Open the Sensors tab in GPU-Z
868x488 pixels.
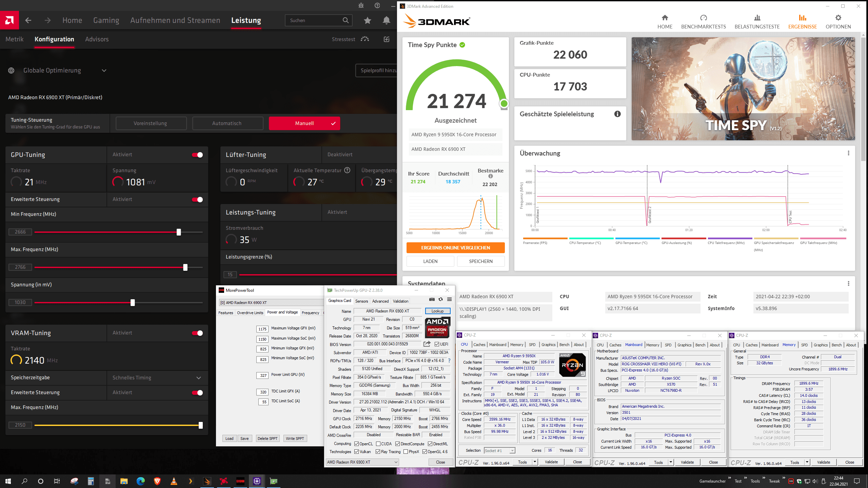click(361, 301)
